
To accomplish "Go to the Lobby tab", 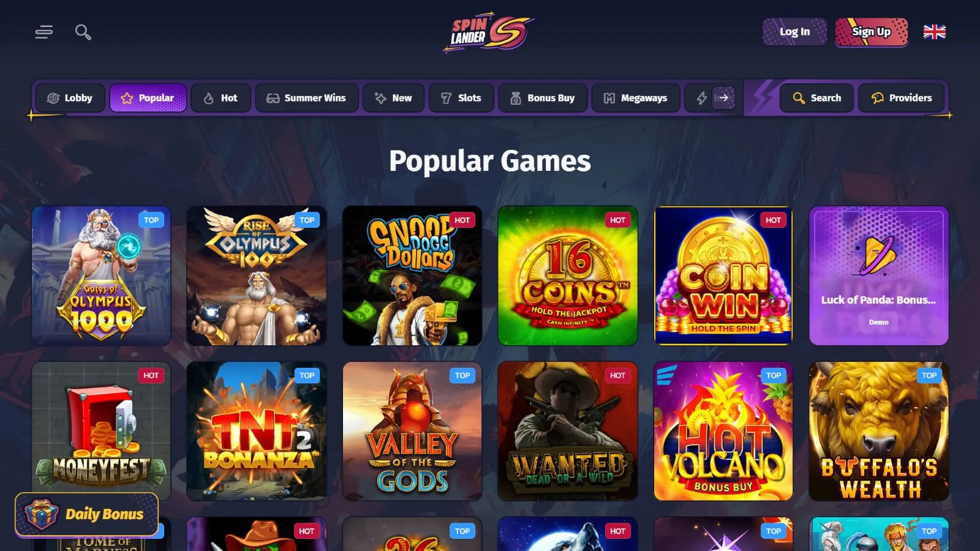I will coord(70,98).
